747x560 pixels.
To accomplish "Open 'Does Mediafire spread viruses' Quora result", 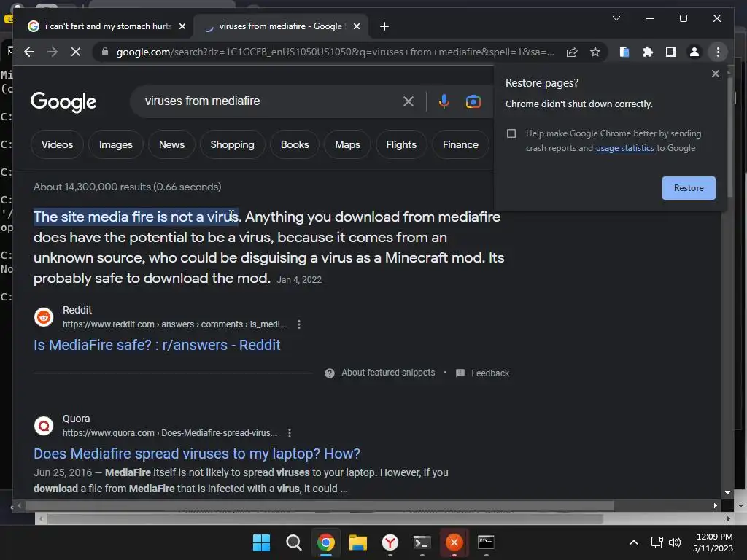I will [197, 454].
